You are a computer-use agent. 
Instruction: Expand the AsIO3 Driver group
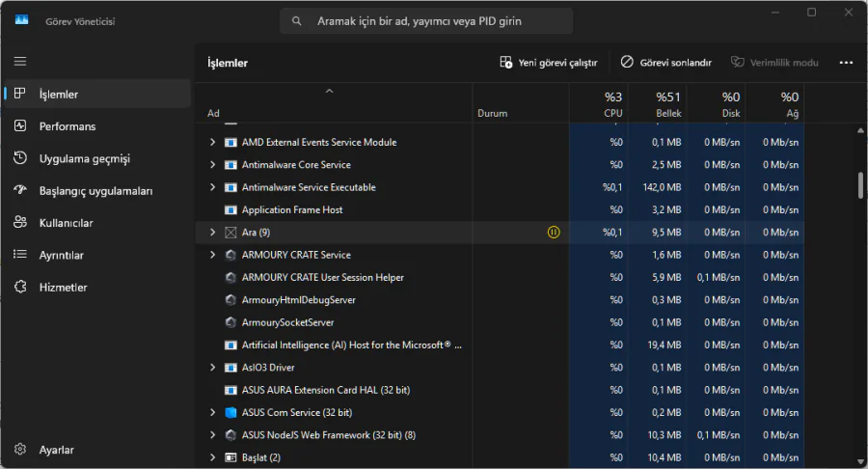click(x=212, y=367)
